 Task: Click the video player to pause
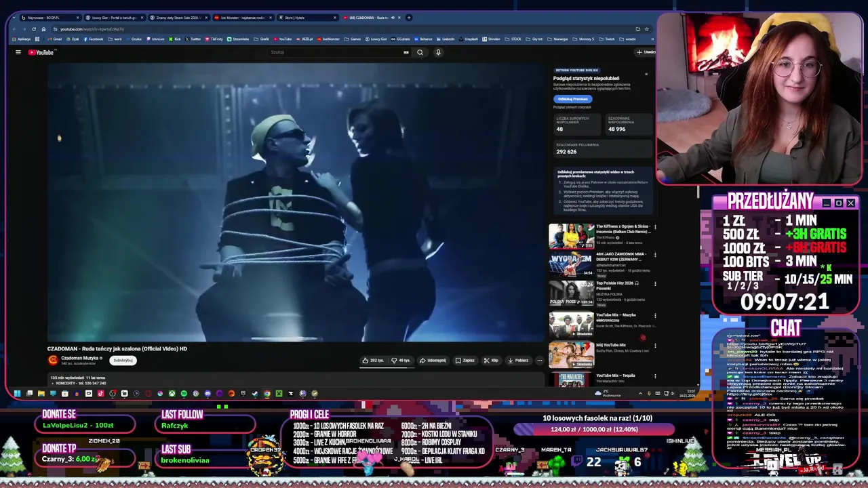point(296,202)
